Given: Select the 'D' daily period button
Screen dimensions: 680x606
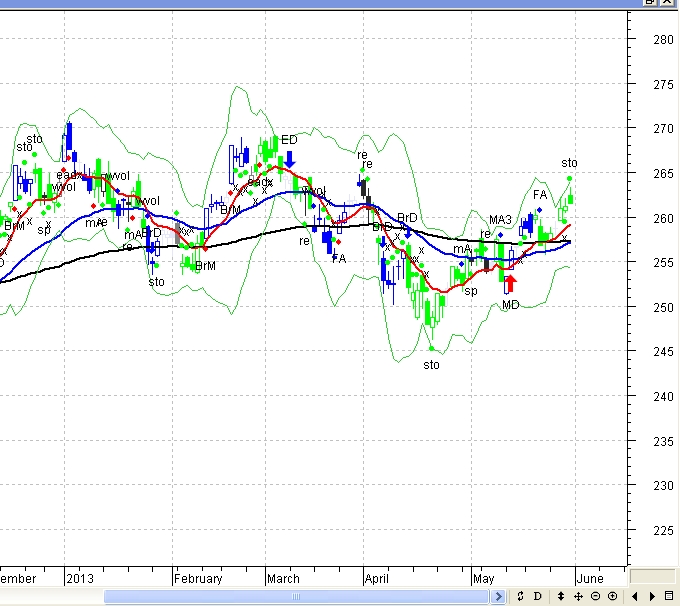Looking at the screenshot, I should [537, 596].
